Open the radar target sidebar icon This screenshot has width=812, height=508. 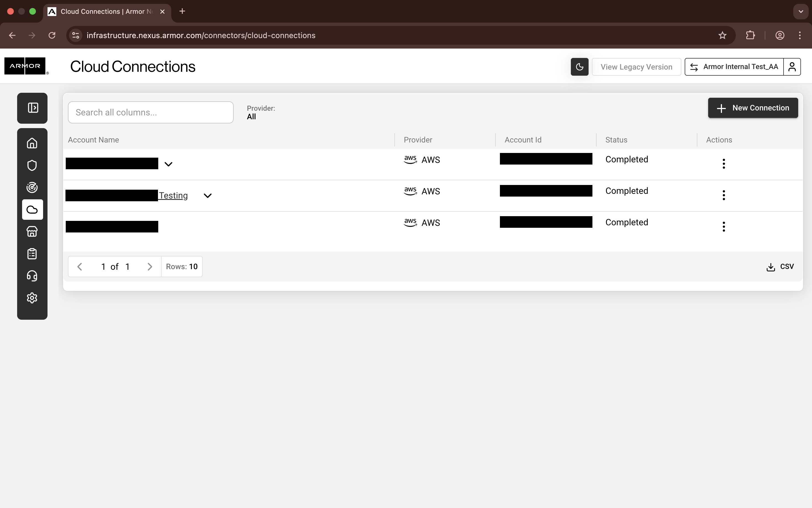pyautogui.click(x=32, y=187)
